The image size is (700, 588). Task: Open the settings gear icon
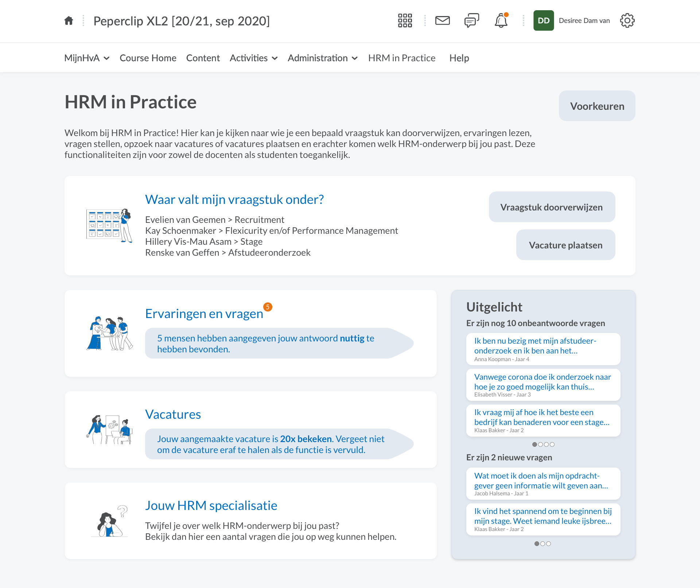click(627, 21)
